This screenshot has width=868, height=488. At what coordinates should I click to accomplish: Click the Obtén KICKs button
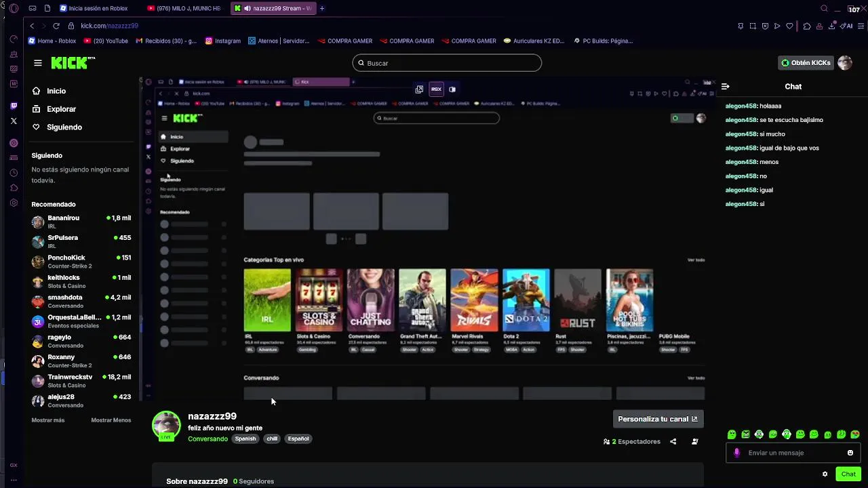(806, 63)
